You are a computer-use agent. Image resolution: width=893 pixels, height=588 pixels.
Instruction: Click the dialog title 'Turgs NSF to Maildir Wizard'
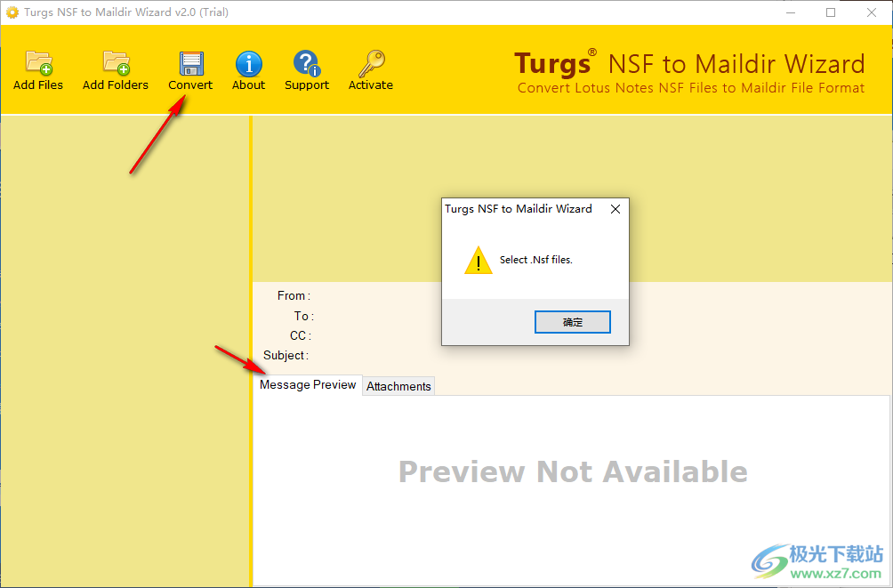tap(519, 209)
